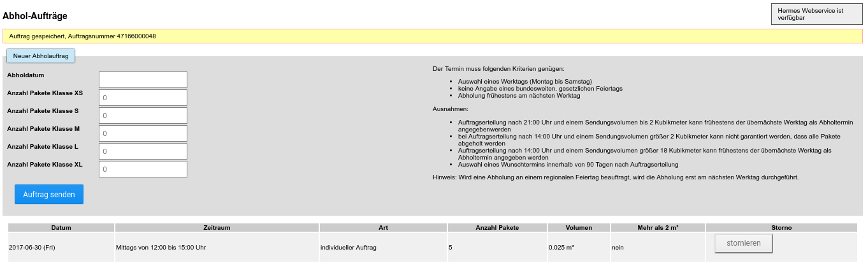Select the Zeitraum column header

217,227
